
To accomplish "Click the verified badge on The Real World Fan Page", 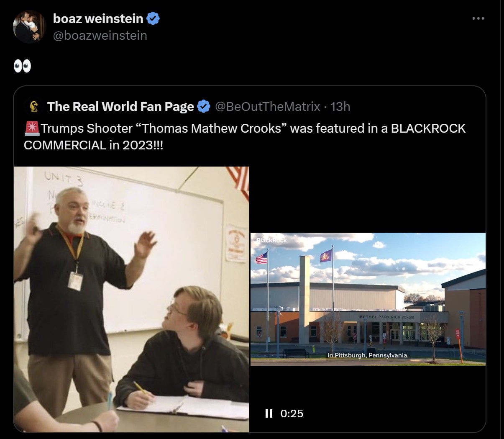I will [x=204, y=107].
